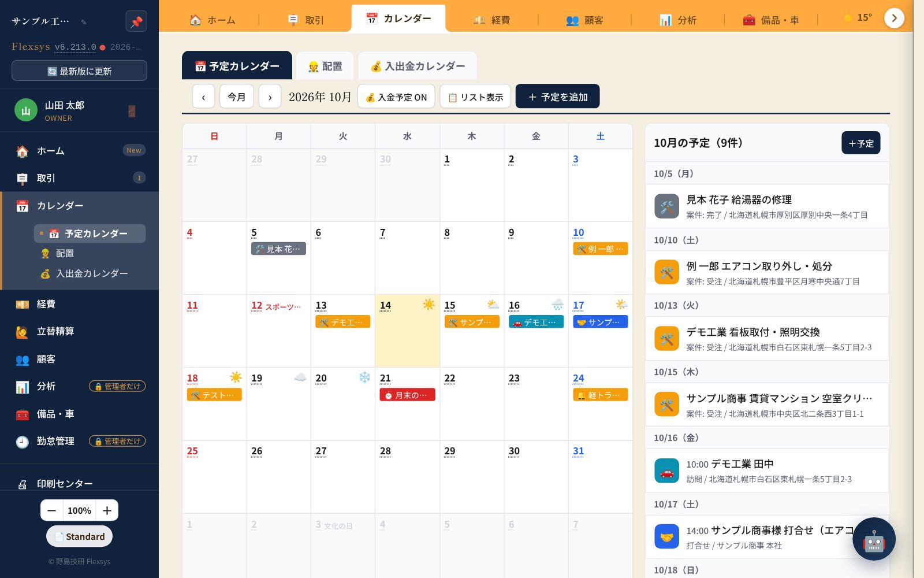This screenshot has height=578, width=924.
Task: Click the edit pencil beside the company name
Action: [84, 22]
